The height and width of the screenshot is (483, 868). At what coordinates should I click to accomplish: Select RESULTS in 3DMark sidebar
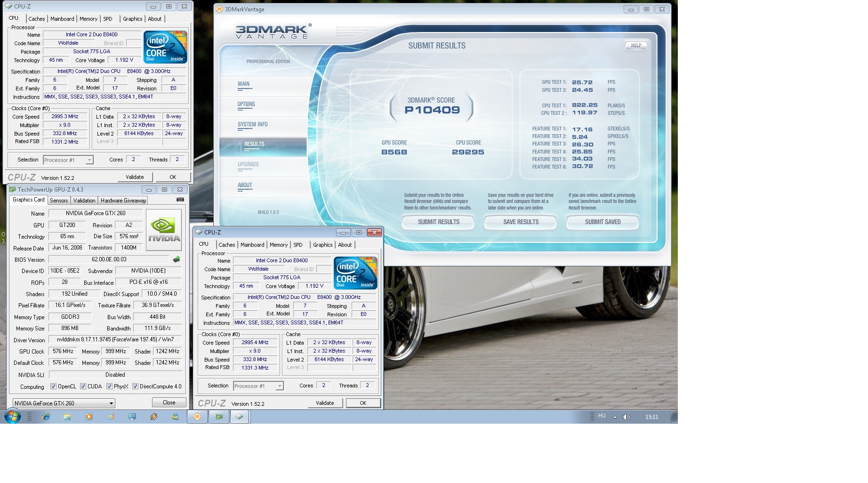tap(263, 147)
